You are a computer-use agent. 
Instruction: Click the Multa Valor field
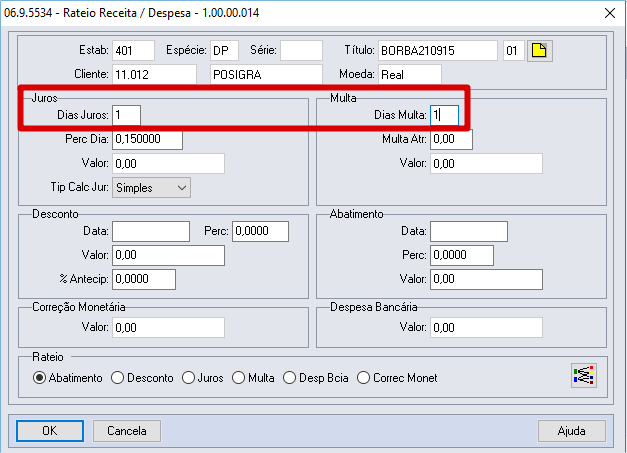[486, 164]
